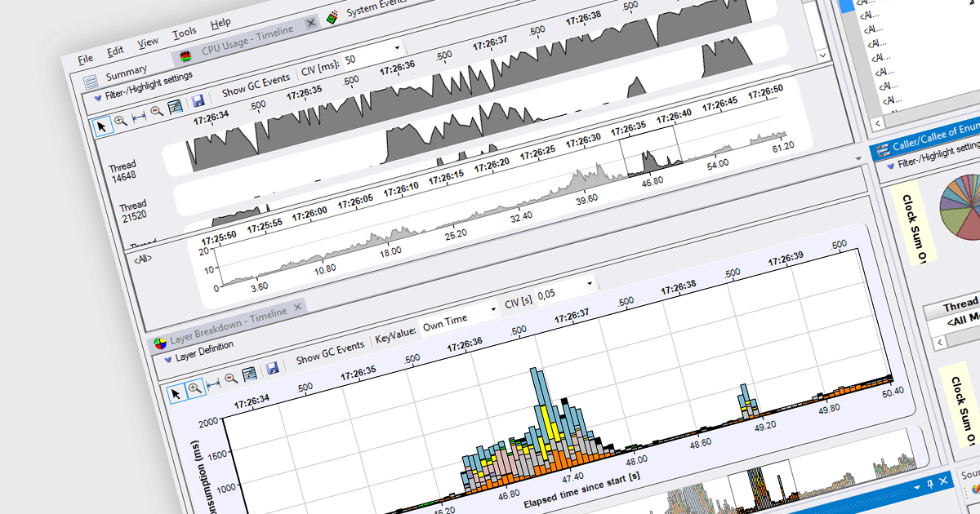Open the CIV [ms] dropdown arrow
Viewport: 980px width, 514px height.
tap(397, 47)
